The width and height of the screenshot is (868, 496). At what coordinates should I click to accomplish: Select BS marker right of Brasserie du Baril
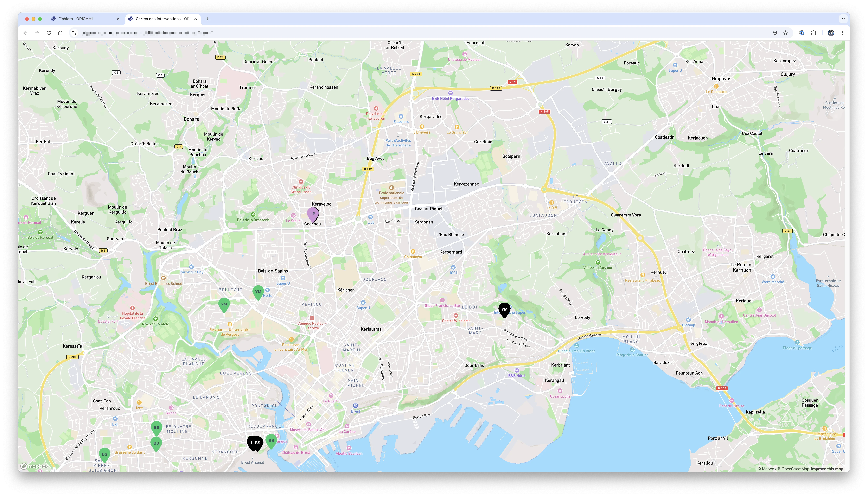pyautogui.click(x=156, y=444)
